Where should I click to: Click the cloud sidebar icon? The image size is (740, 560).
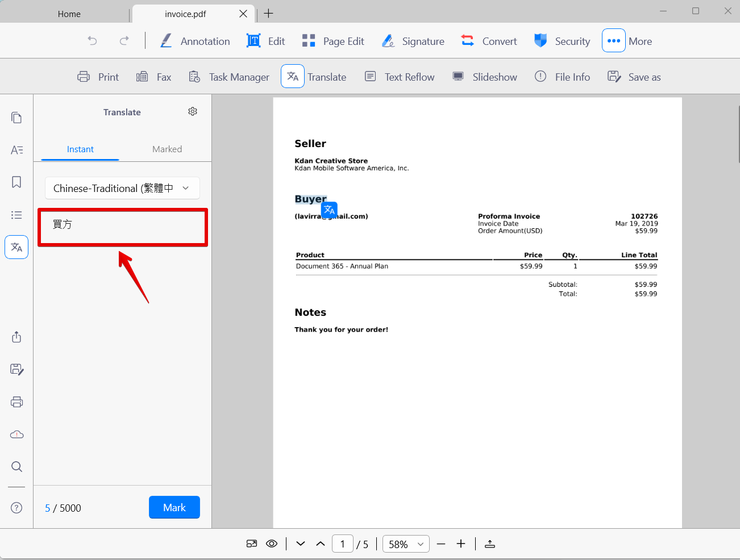16,434
